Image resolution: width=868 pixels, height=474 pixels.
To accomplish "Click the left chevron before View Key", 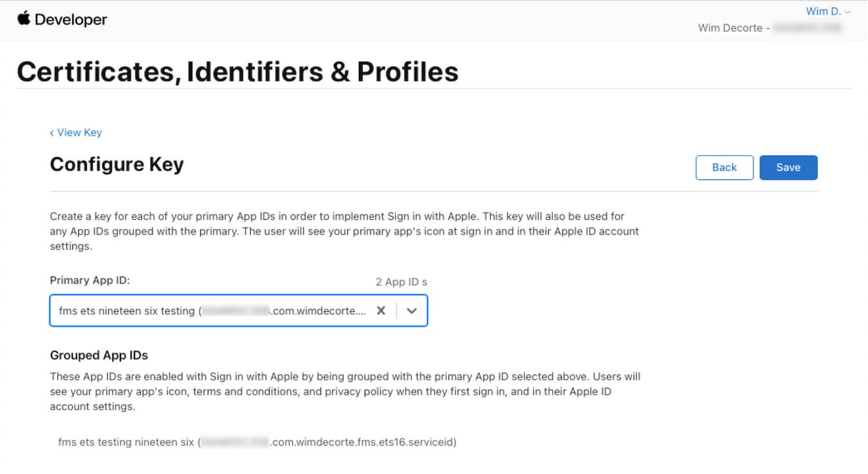I will click(x=52, y=133).
